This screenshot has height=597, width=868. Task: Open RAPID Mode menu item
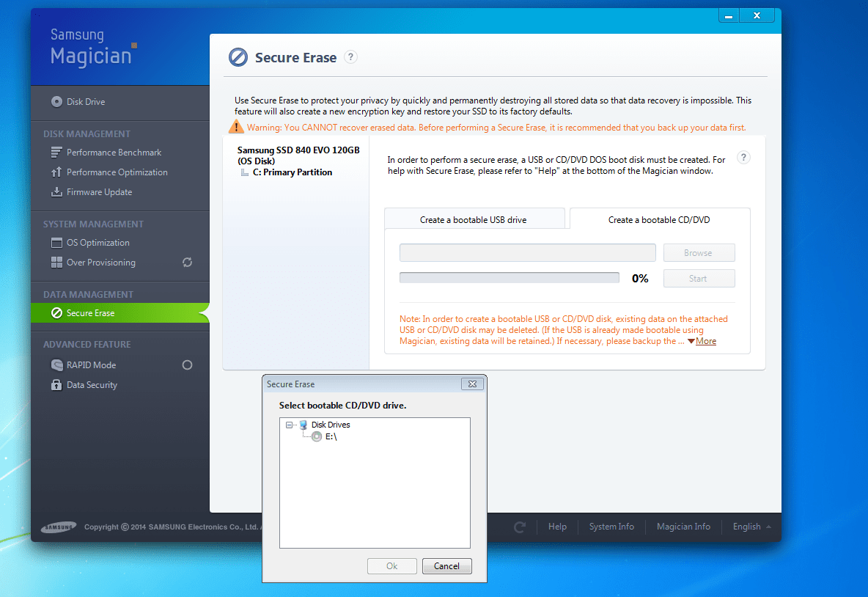click(92, 365)
